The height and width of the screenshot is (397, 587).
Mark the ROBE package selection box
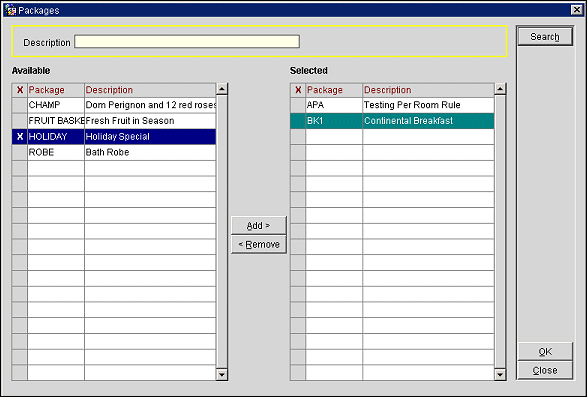click(19, 152)
